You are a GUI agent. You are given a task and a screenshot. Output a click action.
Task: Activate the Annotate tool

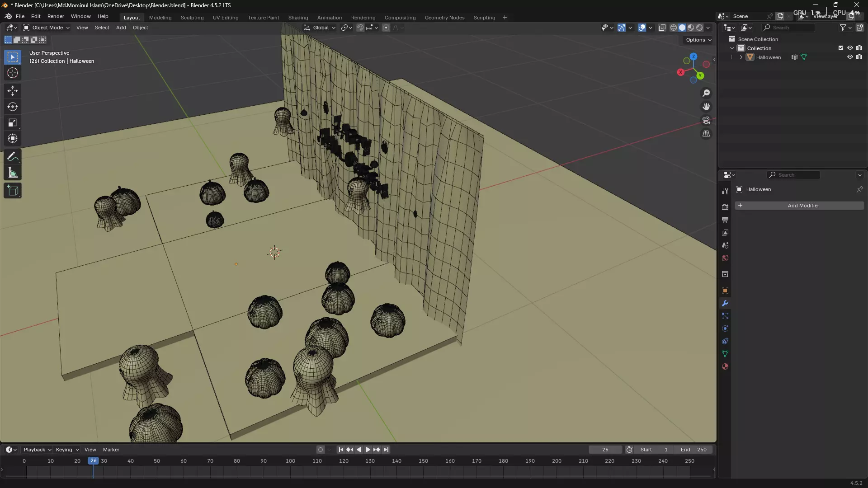[x=13, y=157]
